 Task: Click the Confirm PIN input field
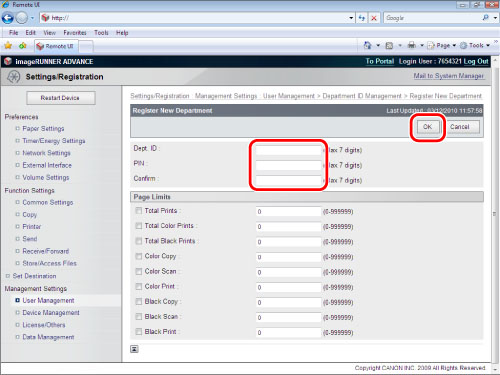pos(288,180)
